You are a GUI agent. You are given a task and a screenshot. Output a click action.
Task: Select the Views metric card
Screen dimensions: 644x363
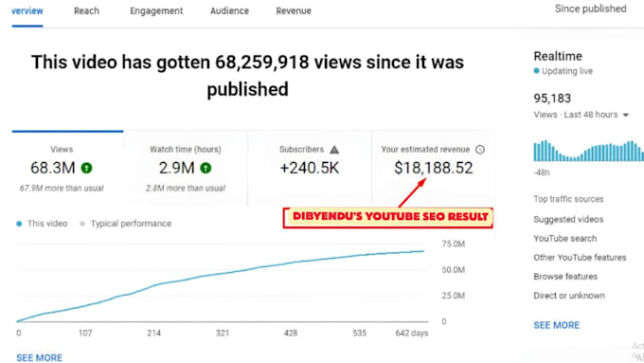tap(68, 169)
